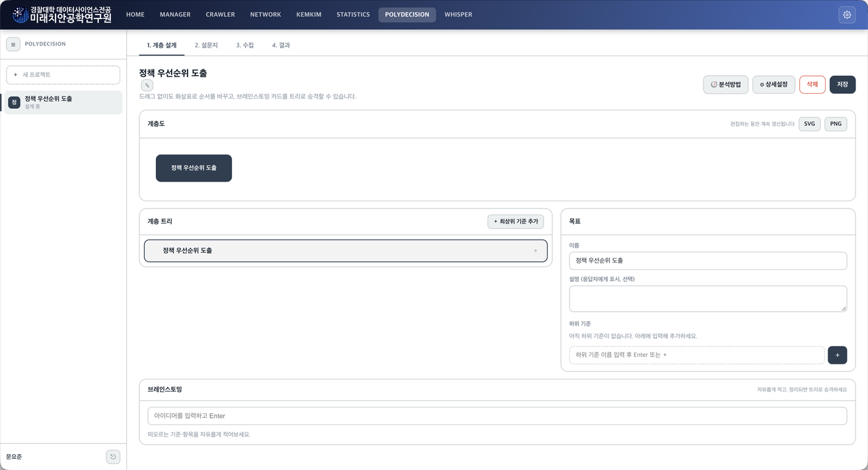This screenshot has width=868, height=470.
Task: Click the 브레인스토밍 idea input field
Action: (497, 416)
